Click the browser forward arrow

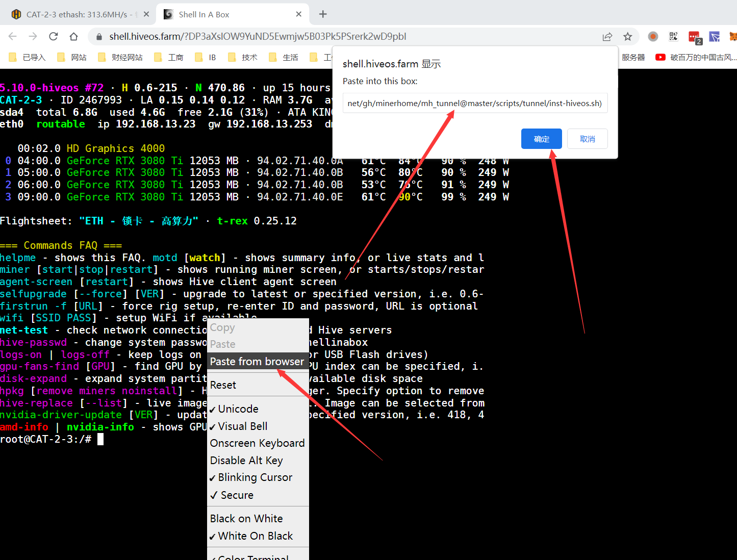coord(33,36)
